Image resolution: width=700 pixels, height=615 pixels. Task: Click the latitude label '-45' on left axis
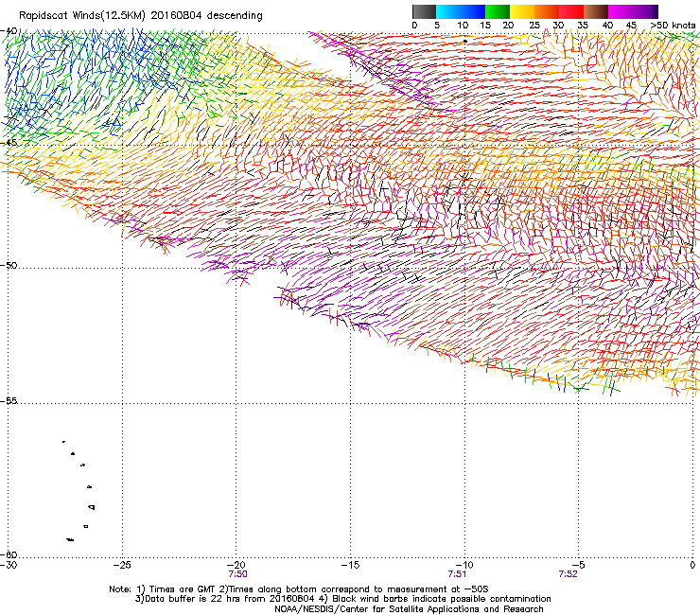click(9, 143)
